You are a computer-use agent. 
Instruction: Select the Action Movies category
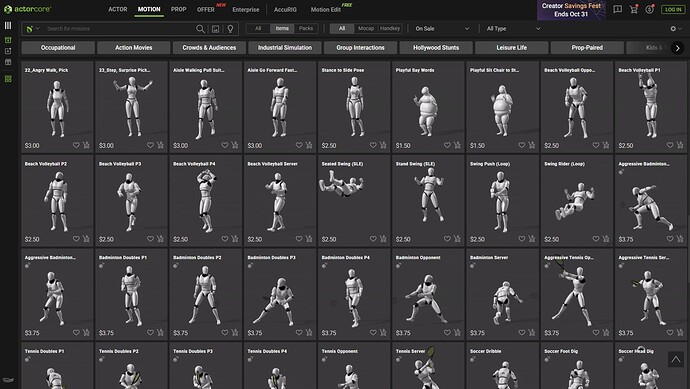(x=134, y=48)
